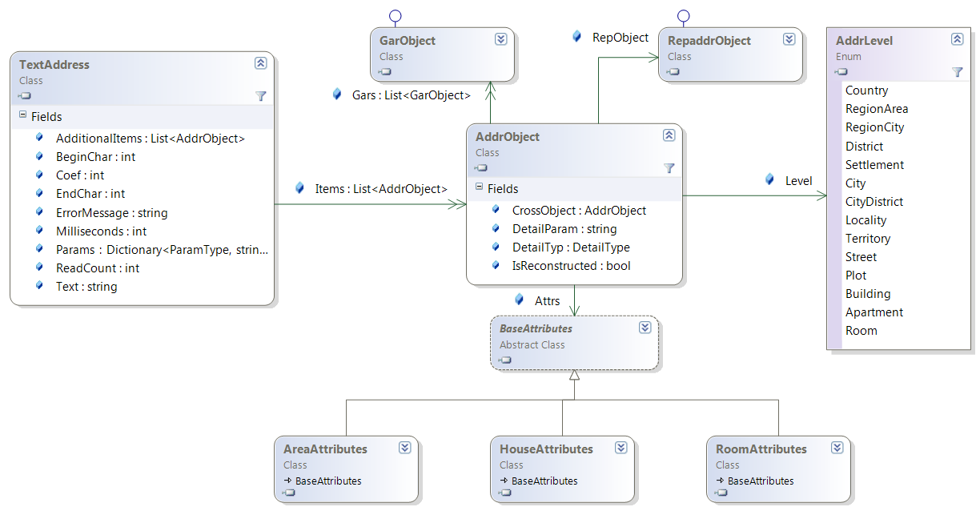Click the Items : List<AddrObject> association label
The height and width of the screenshot is (511, 980).
pyautogui.click(x=381, y=189)
